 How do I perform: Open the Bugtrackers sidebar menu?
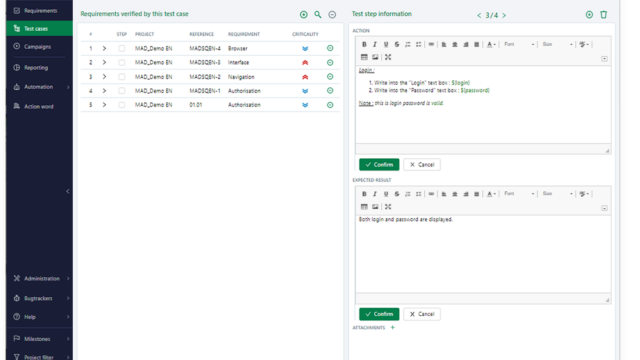point(40,298)
